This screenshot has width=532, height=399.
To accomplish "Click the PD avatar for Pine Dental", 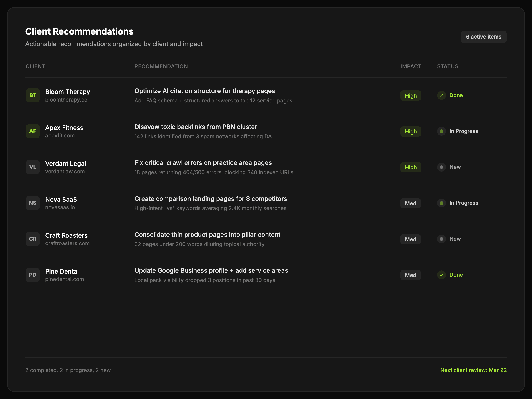I will click(33, 275).
